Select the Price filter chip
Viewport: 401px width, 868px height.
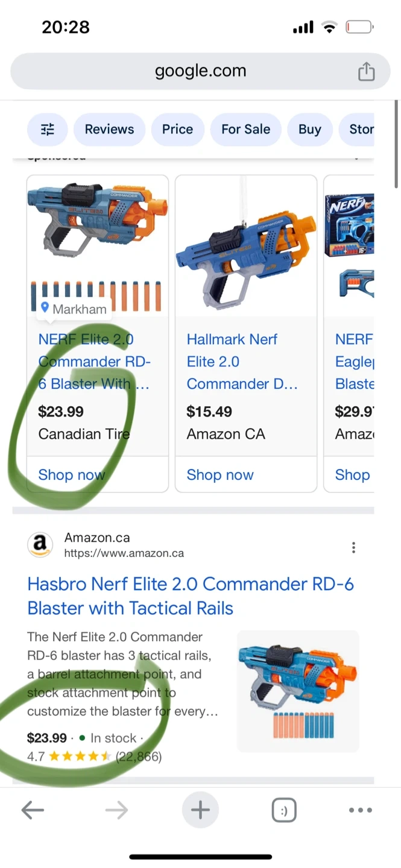[177, 129]
